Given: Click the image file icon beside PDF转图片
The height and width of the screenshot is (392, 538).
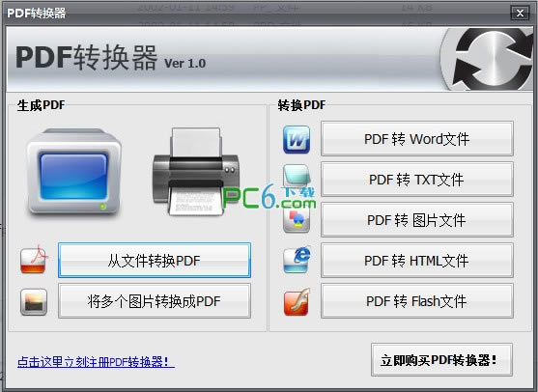Looking at the screenshot, I should coord(297,220).
